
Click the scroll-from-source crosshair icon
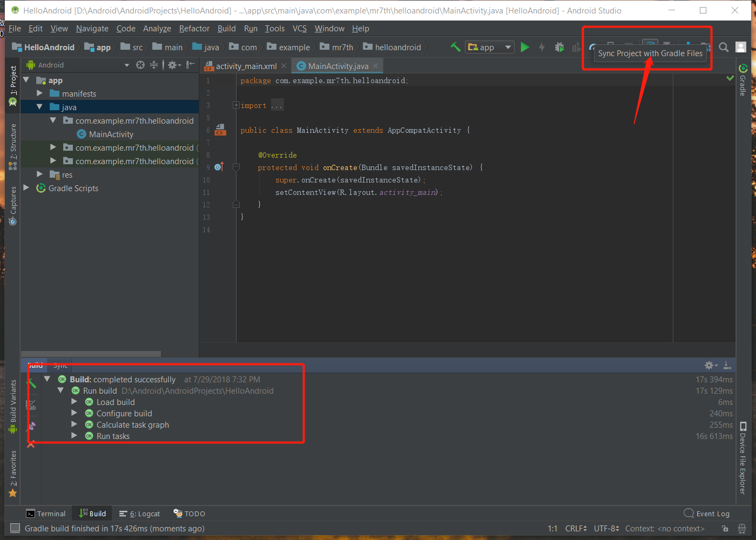pos(140,65)
